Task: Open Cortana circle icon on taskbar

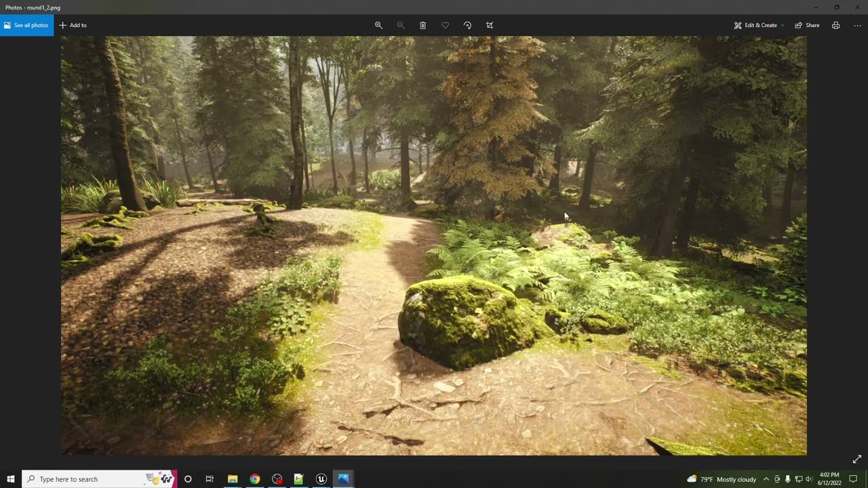Action: point(188,479)
